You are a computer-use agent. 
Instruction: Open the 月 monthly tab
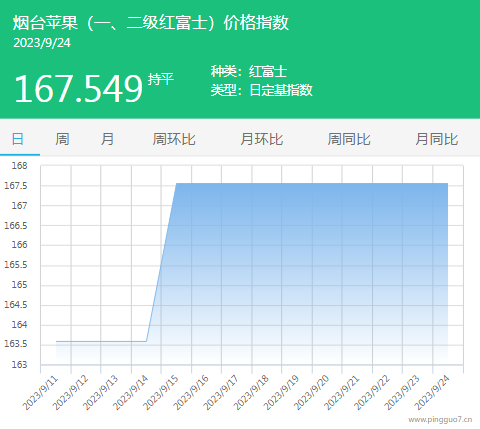point(107,139)
